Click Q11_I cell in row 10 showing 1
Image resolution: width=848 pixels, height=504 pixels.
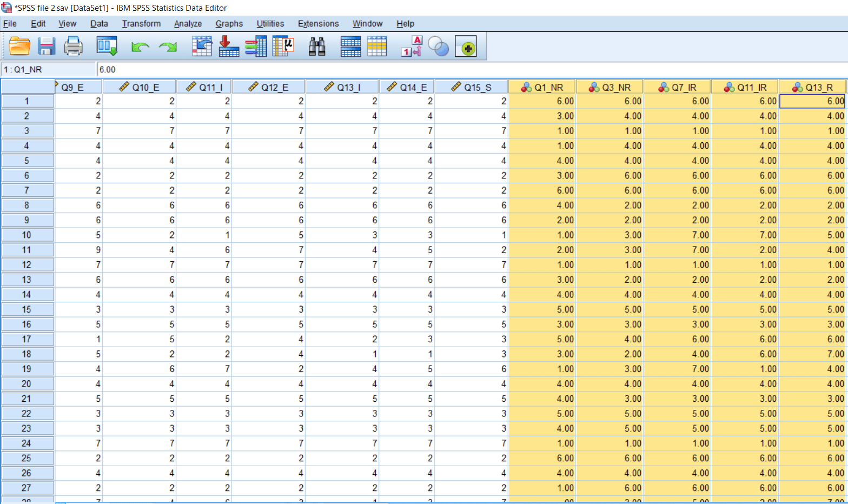204,235
